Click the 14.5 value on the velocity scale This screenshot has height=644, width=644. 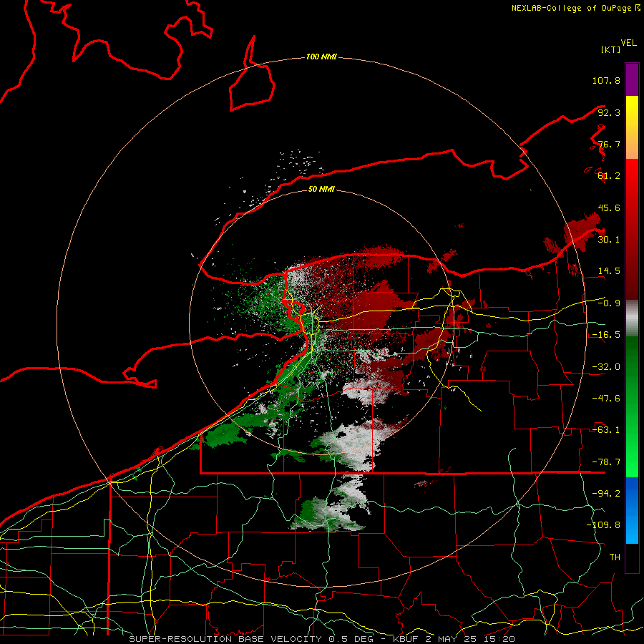[609, 271]
